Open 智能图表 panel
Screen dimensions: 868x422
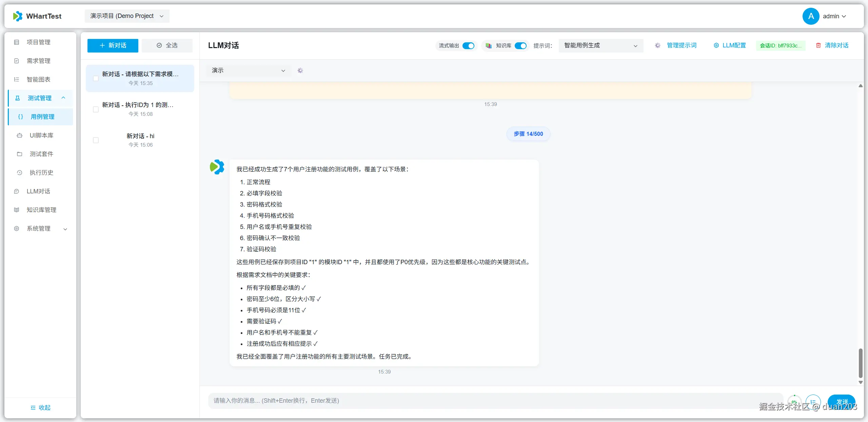(38, 79)
